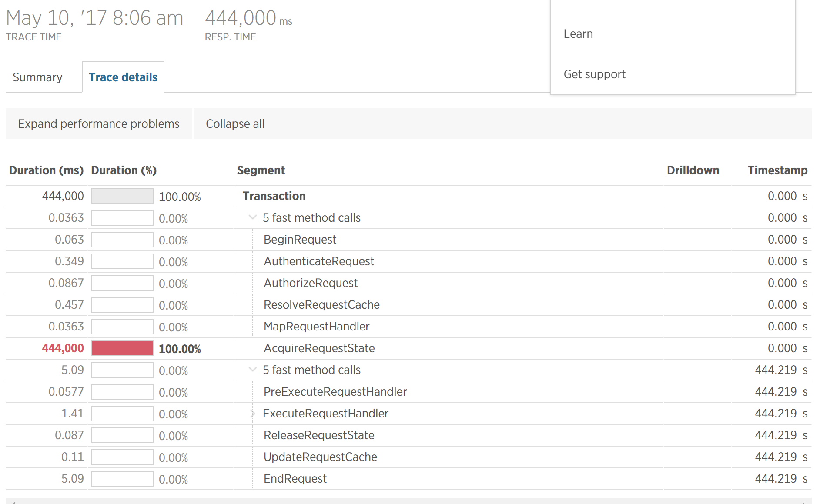Screen dimensions: 820x504
Task: Click the Timestamp column header
Action: point(777,170)
